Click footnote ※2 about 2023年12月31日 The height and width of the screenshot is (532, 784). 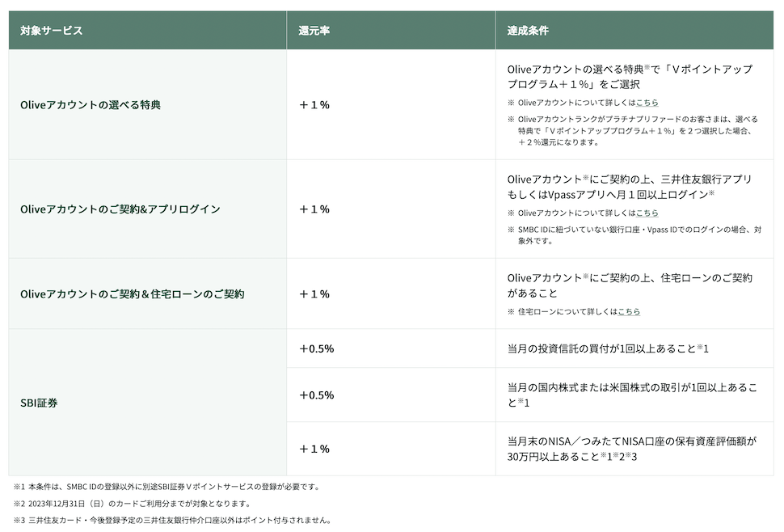tap(132, 504)
